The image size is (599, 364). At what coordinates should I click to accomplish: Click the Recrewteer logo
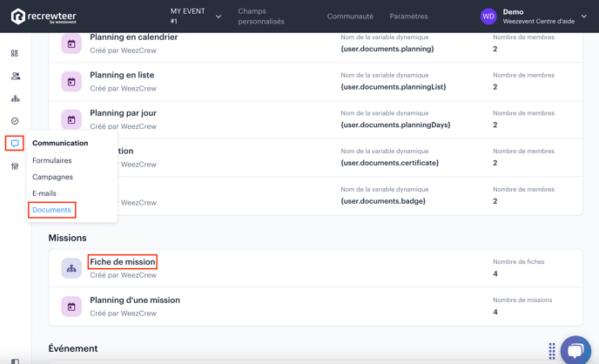(x=44, y=17)
